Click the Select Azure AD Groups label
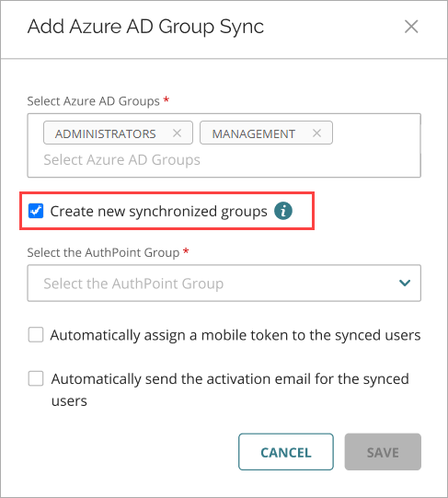 click(x=93, y=101)
